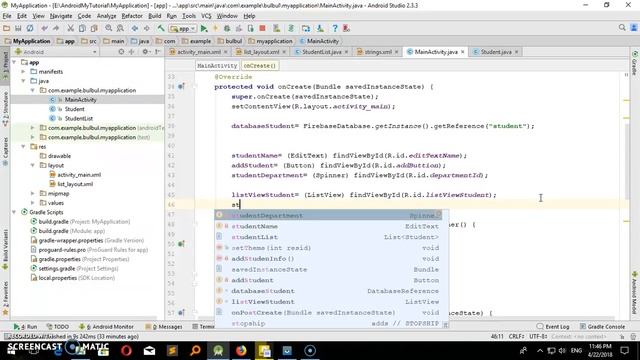This screenshot has width=640, height=360.
Task: Close the MainActivity.java tab
Action: 462,52
